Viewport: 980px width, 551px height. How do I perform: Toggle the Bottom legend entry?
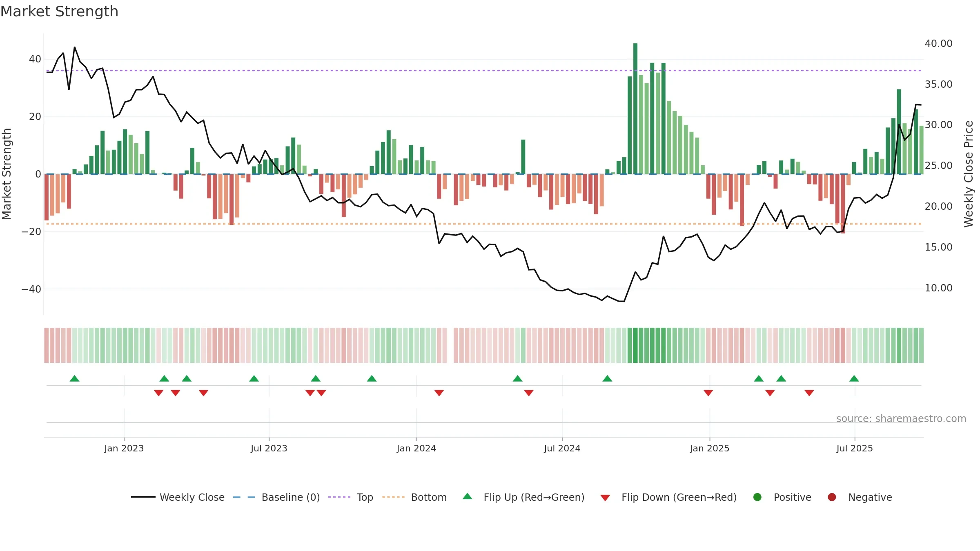(414, 497)
